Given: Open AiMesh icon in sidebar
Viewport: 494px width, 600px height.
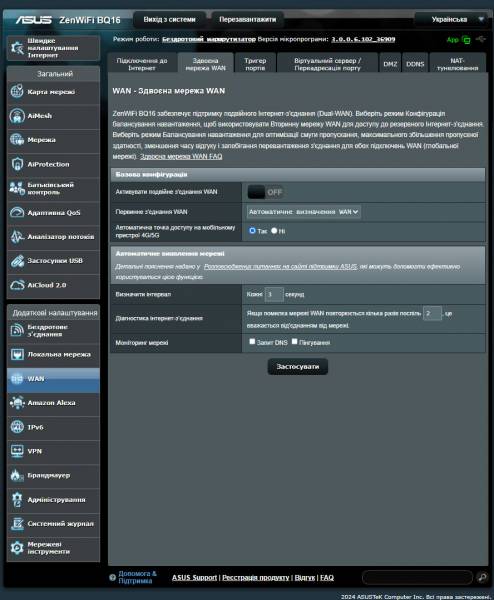Looking at the screenshot, I should point(17,116).
